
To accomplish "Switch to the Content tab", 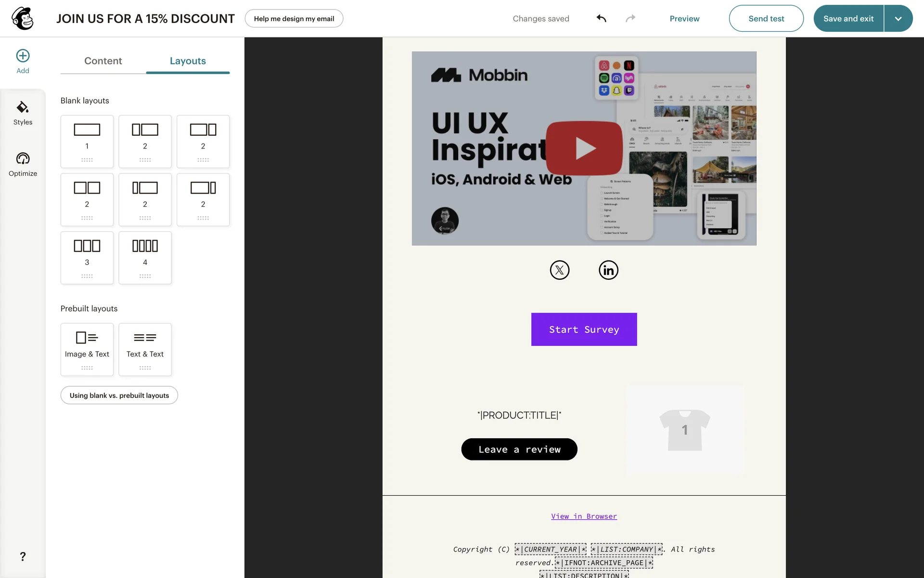I will click(103, 61).
